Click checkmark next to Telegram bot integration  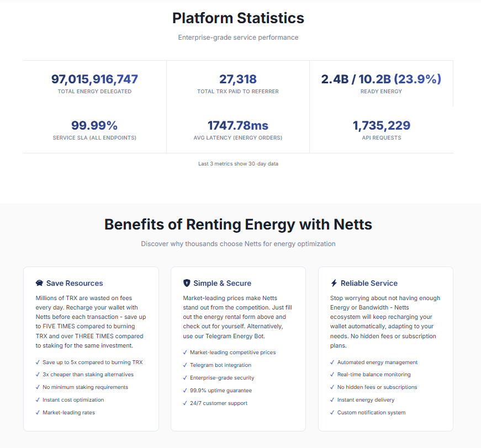(184, 365)
